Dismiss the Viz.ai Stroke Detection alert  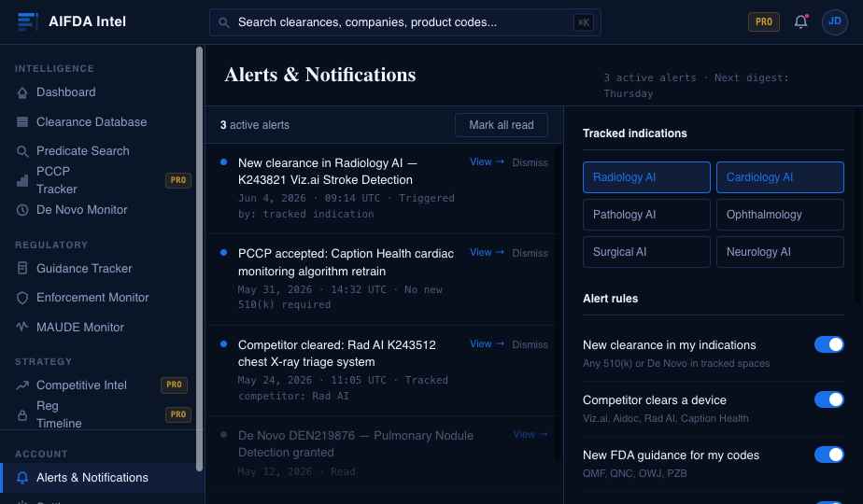click(x=530, y=162)
